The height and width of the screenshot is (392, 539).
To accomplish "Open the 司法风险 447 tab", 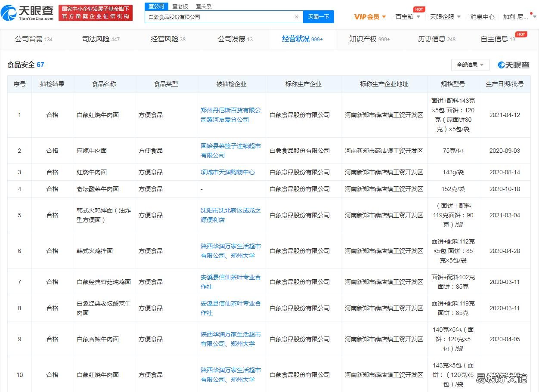I will (x=101, y=39).
